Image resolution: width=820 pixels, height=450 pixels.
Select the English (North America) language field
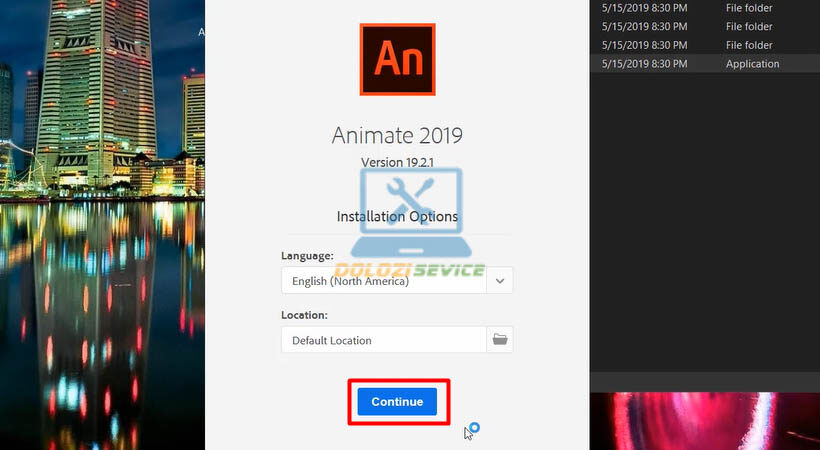384,280
